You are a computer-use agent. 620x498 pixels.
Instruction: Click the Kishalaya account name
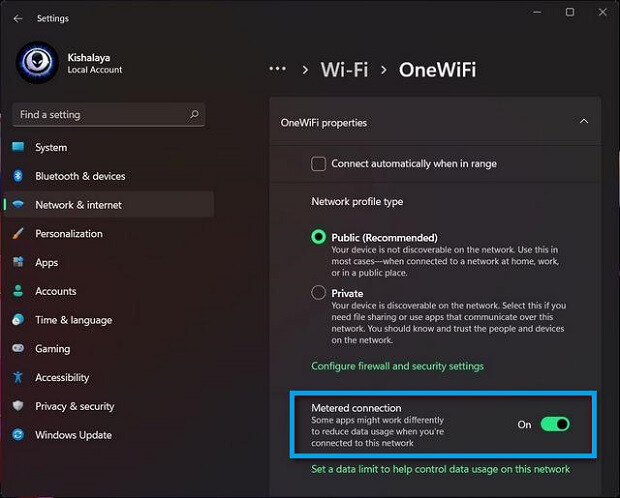[89, 58]
